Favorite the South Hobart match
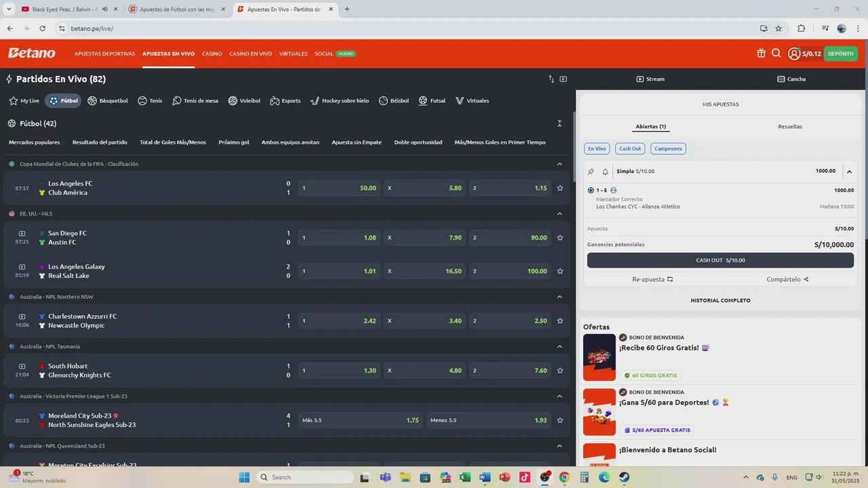 tap(560, 371)
